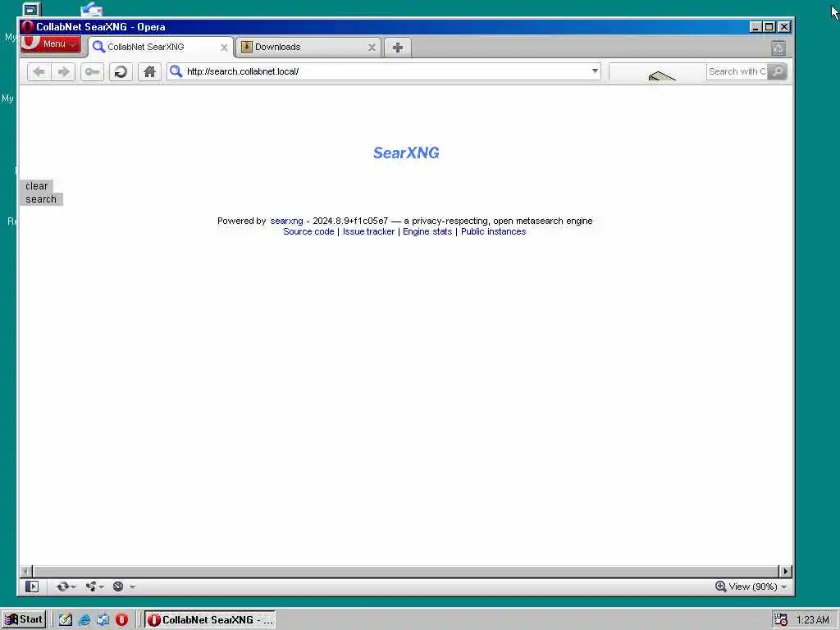Open the searxng link in footer
The width and height of the screenshot is (840, 630).
(286, 221)
